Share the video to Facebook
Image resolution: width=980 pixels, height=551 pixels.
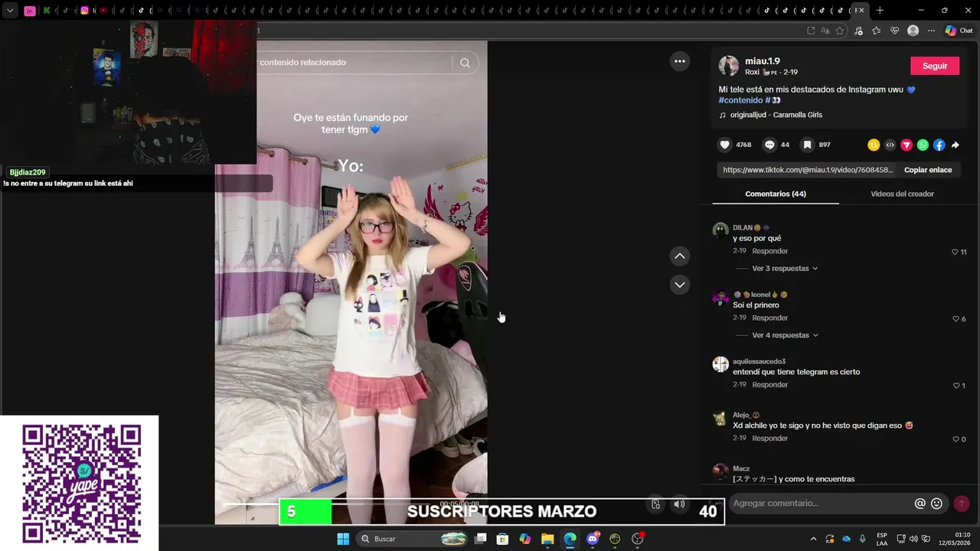pyautogui.click(x=939, y=145)
